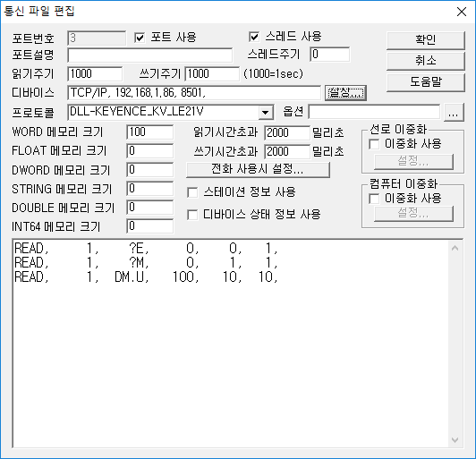Enable 디바이스 상태 정보 사용 checkbox
The width and height of the screenshot is (476, 459).
pos(192,215)
